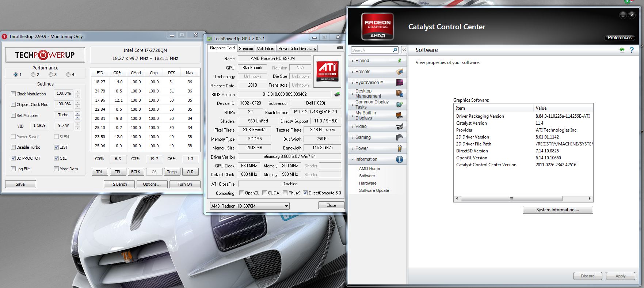644x288 pixels.
Task: Expand the Presets section
Action: click(353, 72)
